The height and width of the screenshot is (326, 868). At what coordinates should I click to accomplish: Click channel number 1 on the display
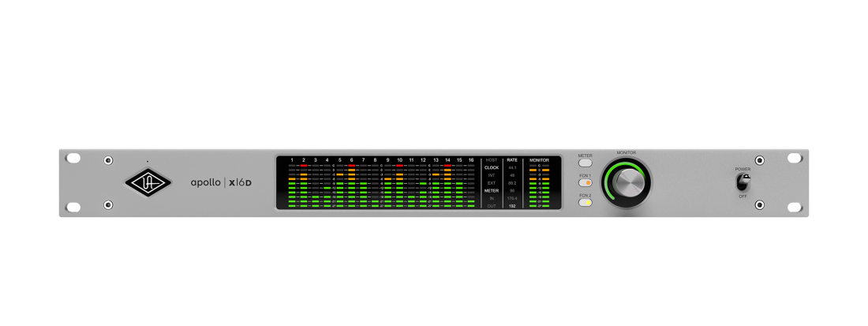pos(292,160)
